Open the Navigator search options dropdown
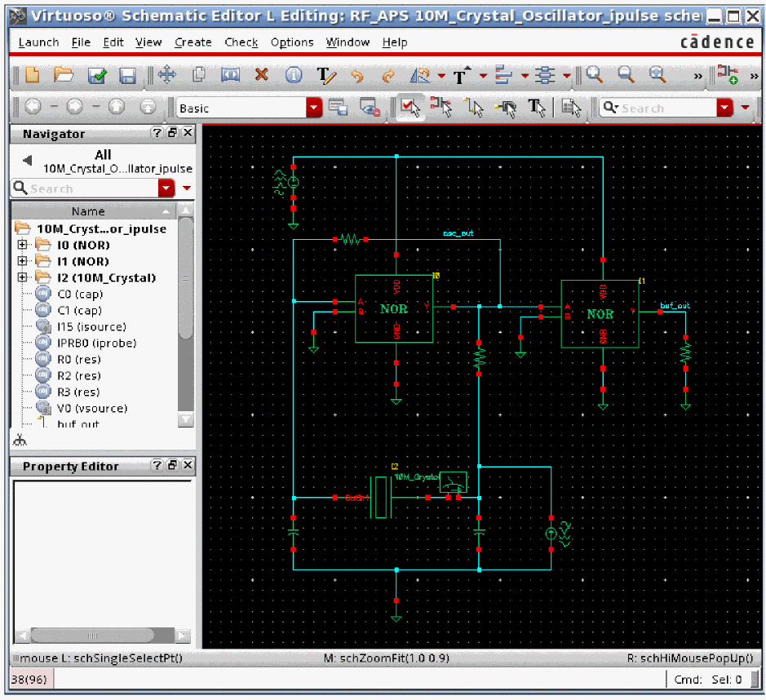The width and height of the screenshot is (766, 700). (x=167, y=188)
